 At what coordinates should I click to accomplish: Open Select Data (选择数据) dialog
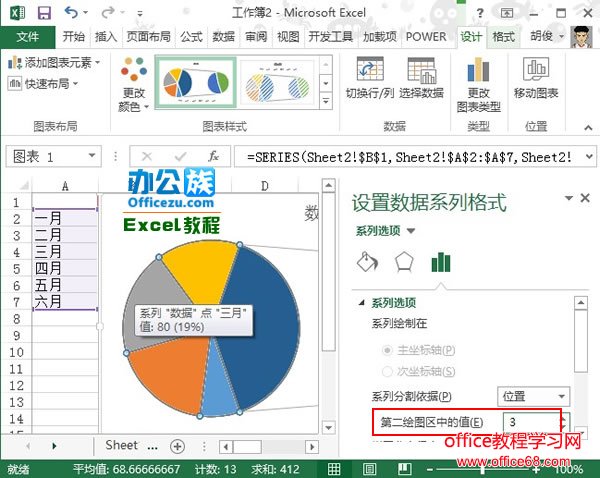coord(421,78)
